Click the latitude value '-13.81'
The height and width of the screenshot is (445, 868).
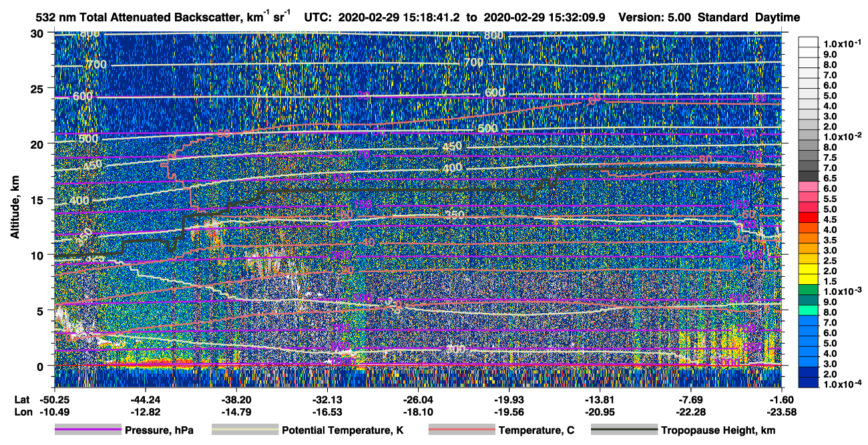(x=600, y=399)
